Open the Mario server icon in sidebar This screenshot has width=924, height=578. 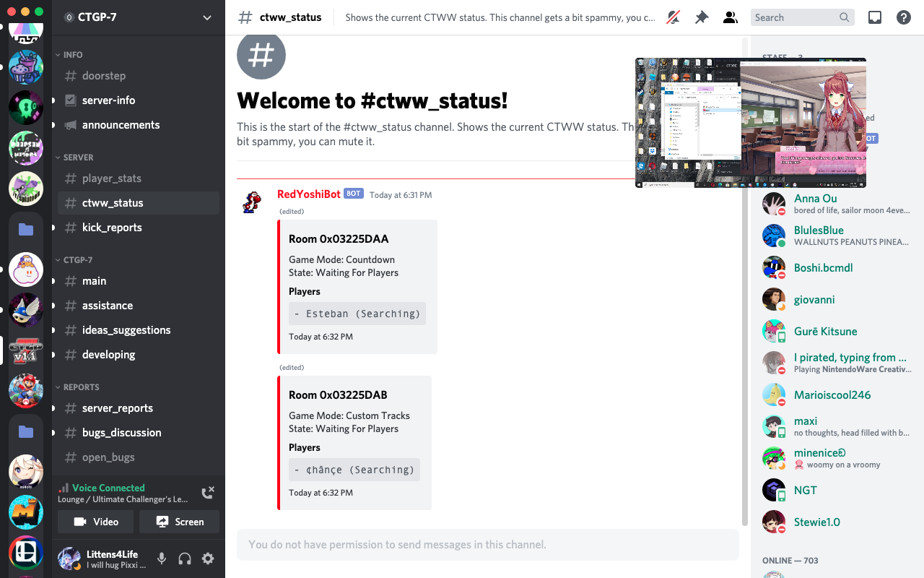pyautogui.click(x=26, y=391)
